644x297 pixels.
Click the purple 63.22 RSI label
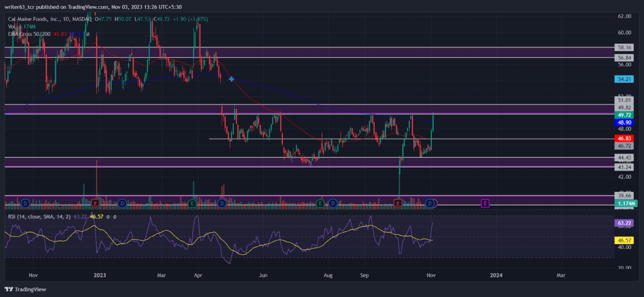click(x=623, y=224)
